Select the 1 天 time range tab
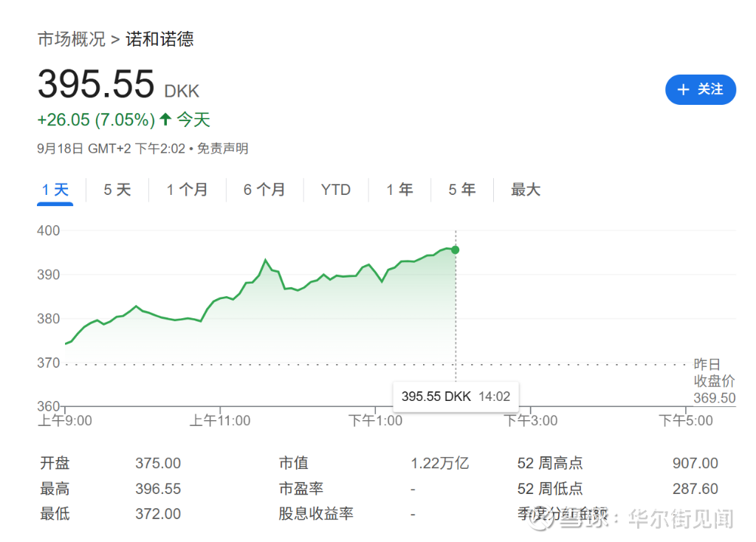The width and height of the screenshot is (756, 542). pyautogui.click(x=55, y=190)
